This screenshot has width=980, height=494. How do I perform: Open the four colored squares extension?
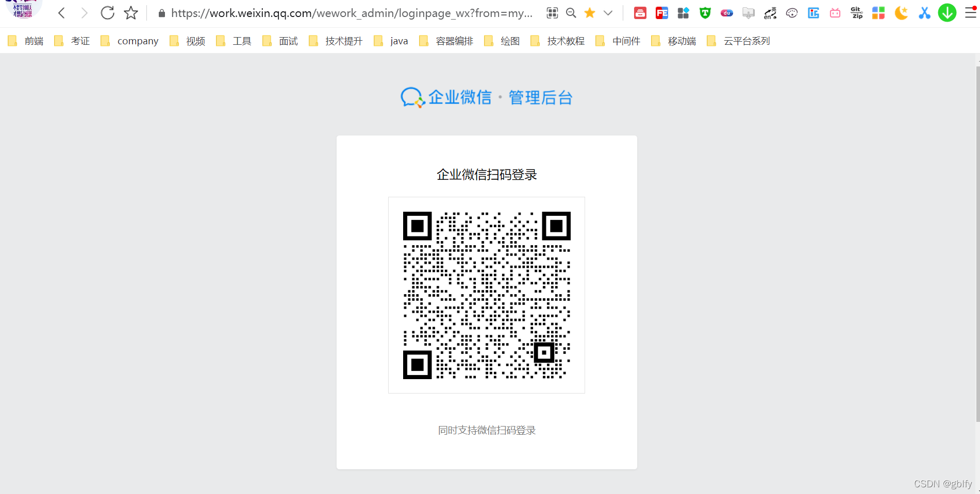click(x=878, y=13)
